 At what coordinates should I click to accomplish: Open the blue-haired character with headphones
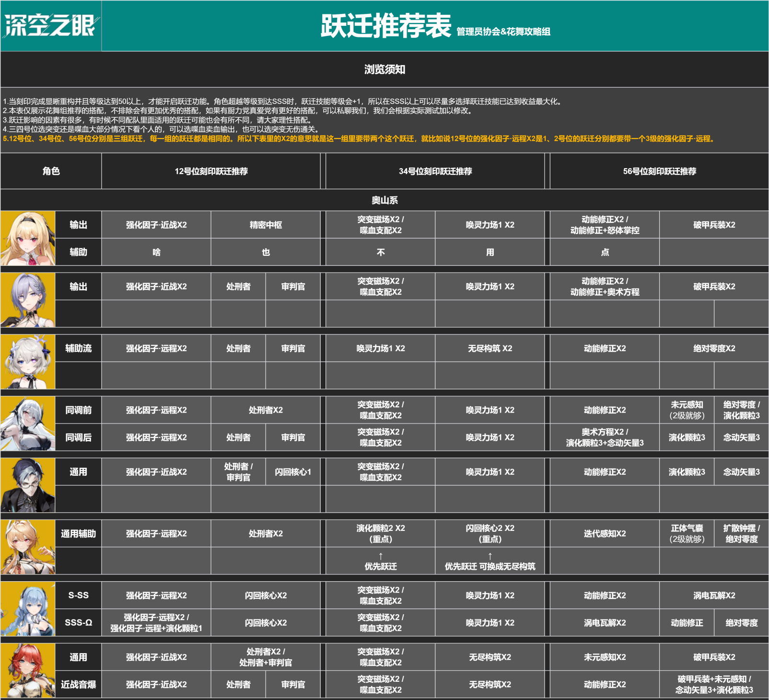28,609
